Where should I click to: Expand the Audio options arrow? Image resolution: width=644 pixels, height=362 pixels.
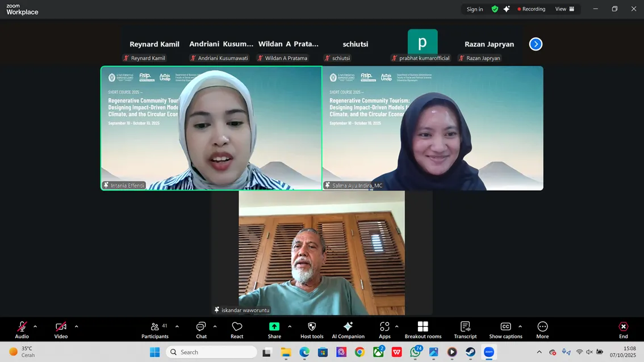tap(35, 326)
